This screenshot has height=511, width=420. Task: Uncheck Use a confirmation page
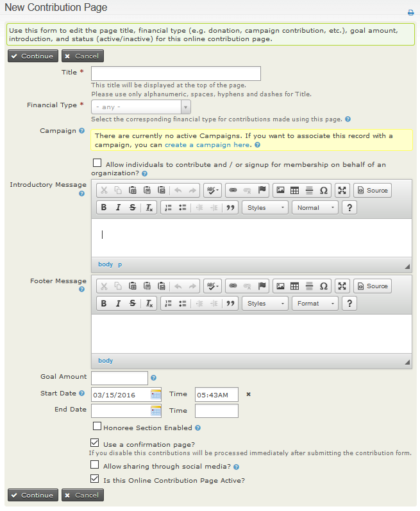tap(95, 444)
